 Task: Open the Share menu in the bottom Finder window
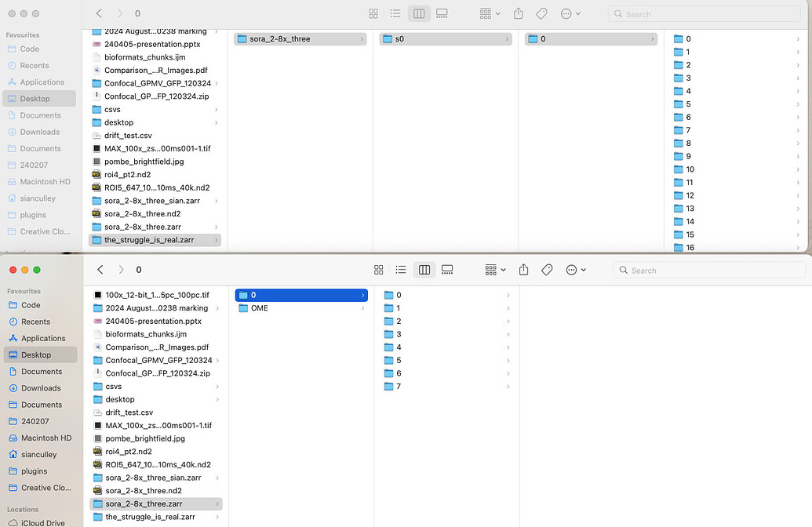523,270
